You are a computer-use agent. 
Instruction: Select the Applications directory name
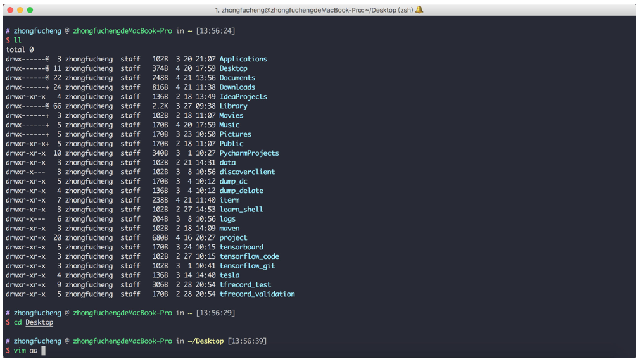point(243,59)
